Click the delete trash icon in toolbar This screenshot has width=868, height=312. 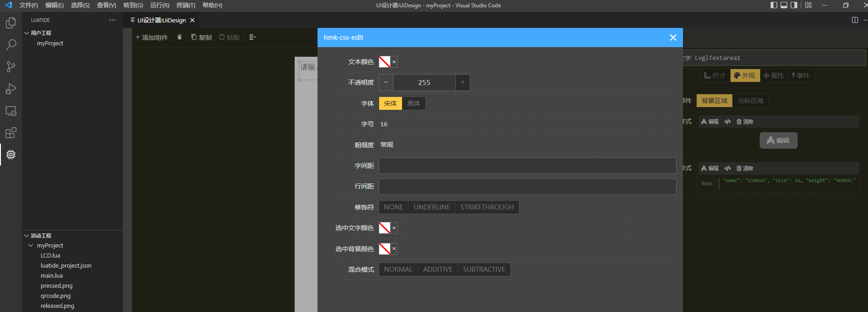180,37
